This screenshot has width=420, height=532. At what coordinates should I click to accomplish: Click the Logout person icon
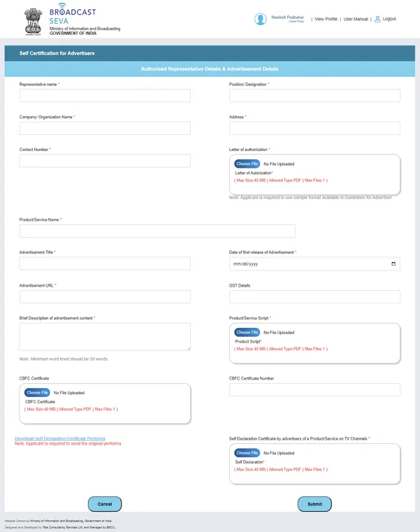pos(377,19)
